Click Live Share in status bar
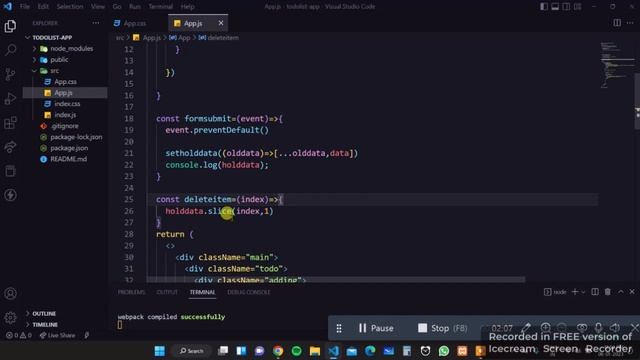The width and height of the screenshot is (640, 360). tap(58, 336)
